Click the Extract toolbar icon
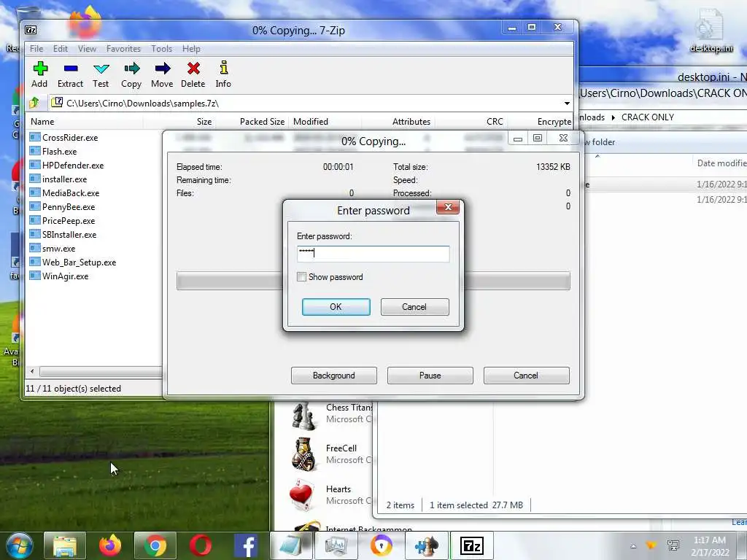The height and width of the screenshot is (560, 747). [x=71, y=69]
